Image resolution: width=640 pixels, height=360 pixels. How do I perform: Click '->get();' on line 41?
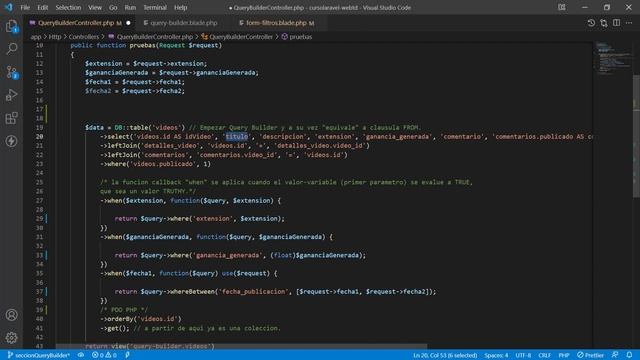115,328
